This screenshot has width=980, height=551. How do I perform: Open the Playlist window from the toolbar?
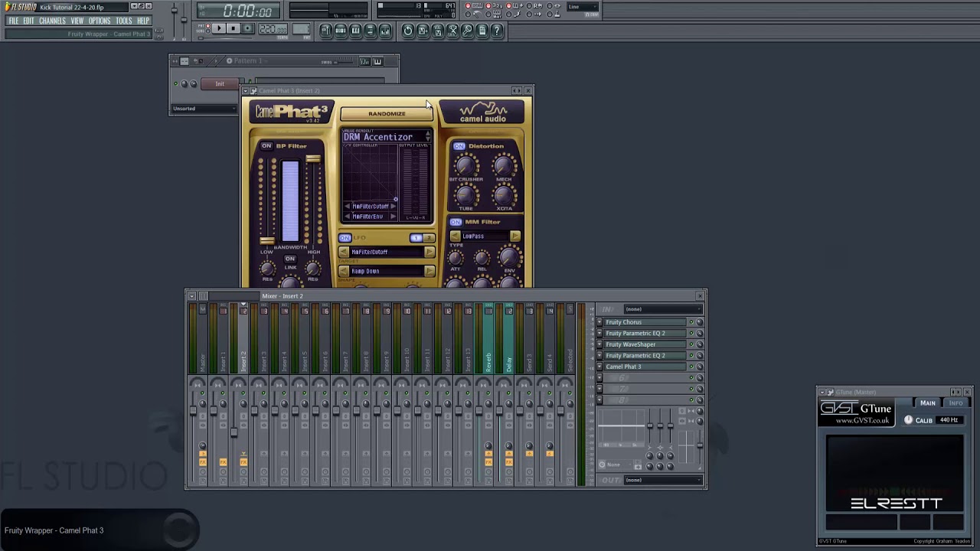point(326,31)
